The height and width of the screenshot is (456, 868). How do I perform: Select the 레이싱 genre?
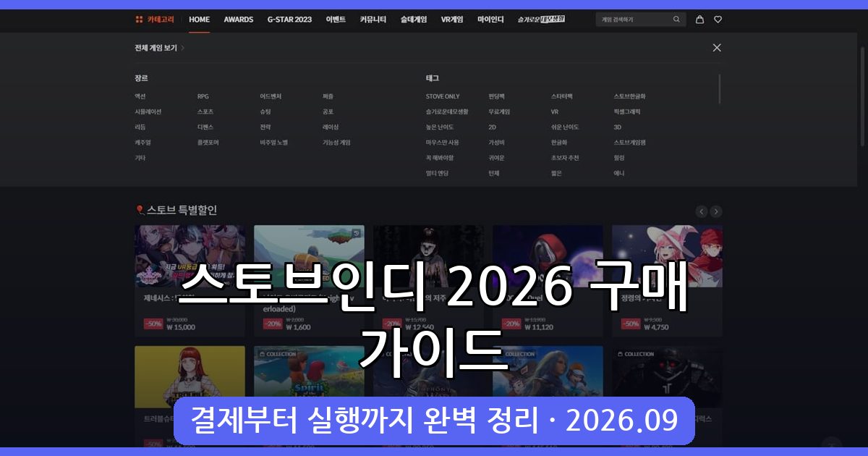[331, 127]
